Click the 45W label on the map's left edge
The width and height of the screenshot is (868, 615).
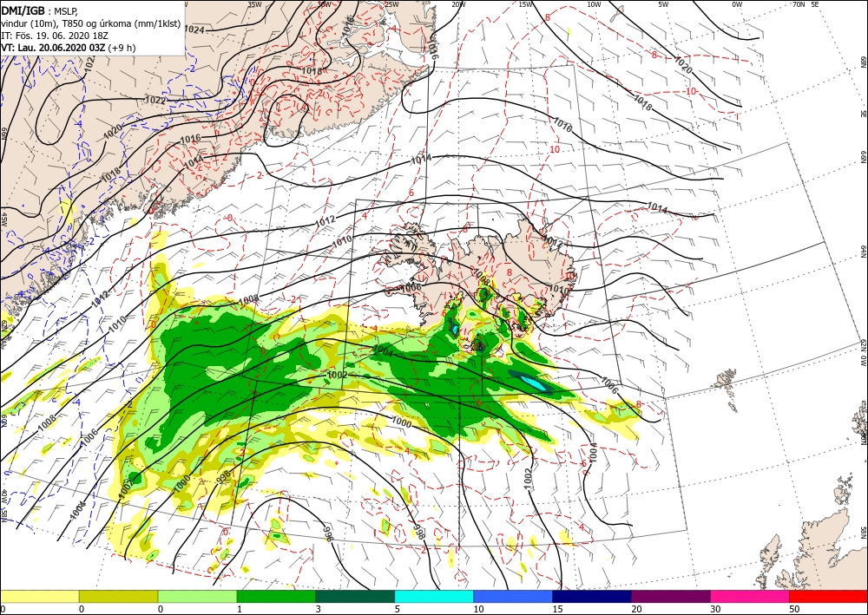click(3, 219)
